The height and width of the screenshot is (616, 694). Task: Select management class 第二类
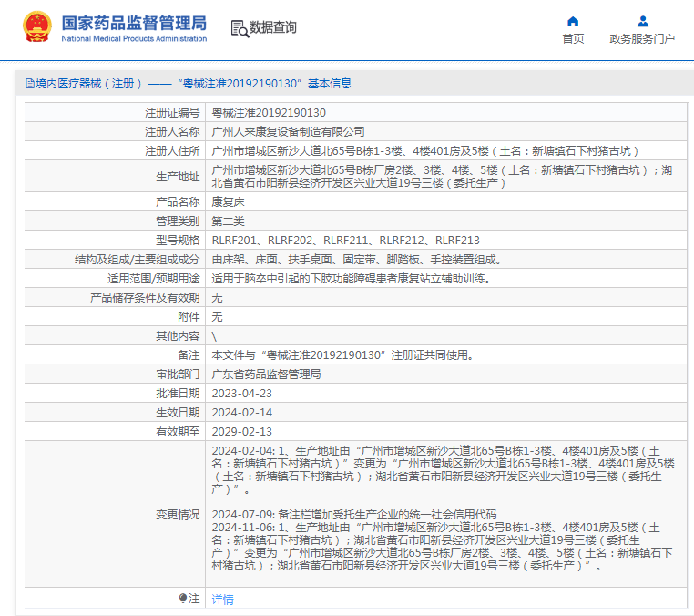pos(228,221)
